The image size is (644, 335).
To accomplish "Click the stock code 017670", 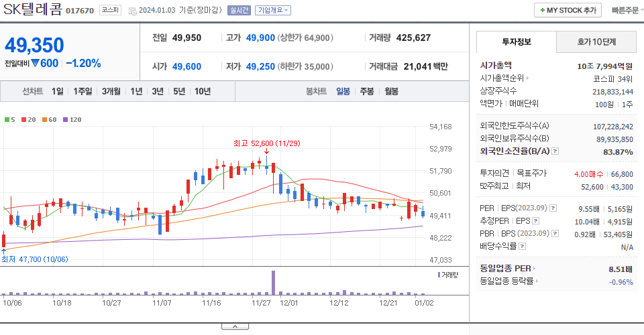I will point(80,11).
